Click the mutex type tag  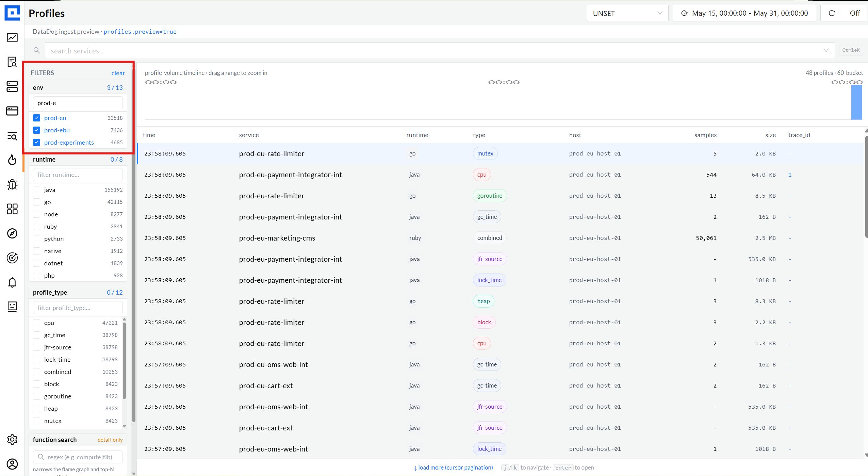(x=485, y=153)
